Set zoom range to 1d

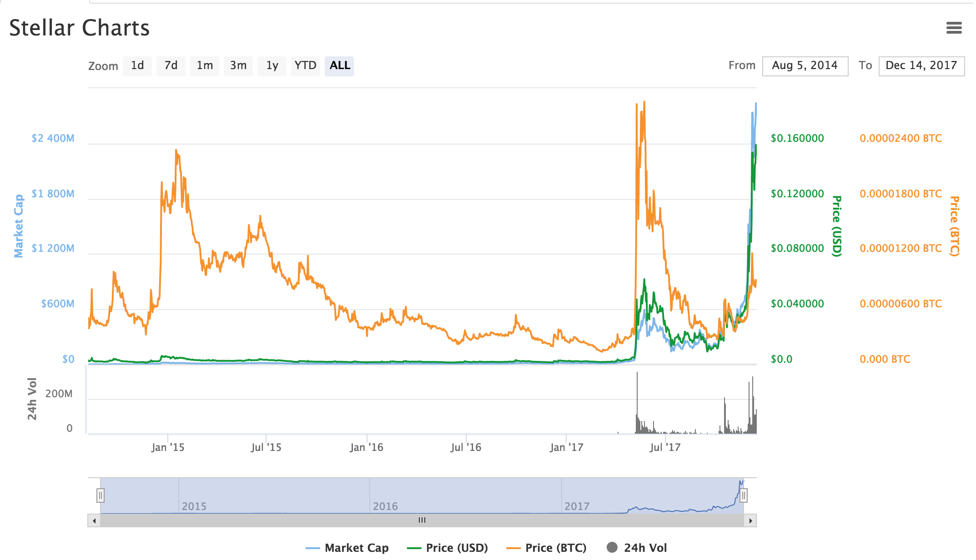tap(137, 66)
